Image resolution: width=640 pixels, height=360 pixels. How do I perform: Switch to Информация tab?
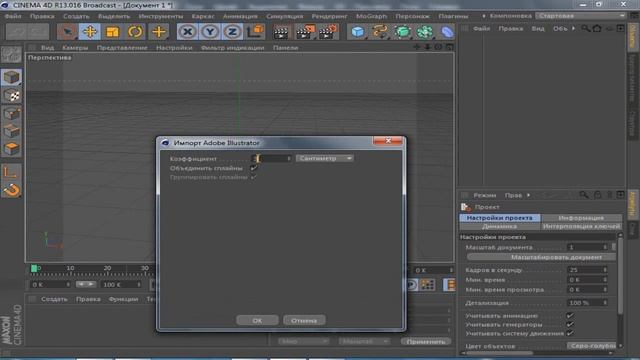click(581, 218)
